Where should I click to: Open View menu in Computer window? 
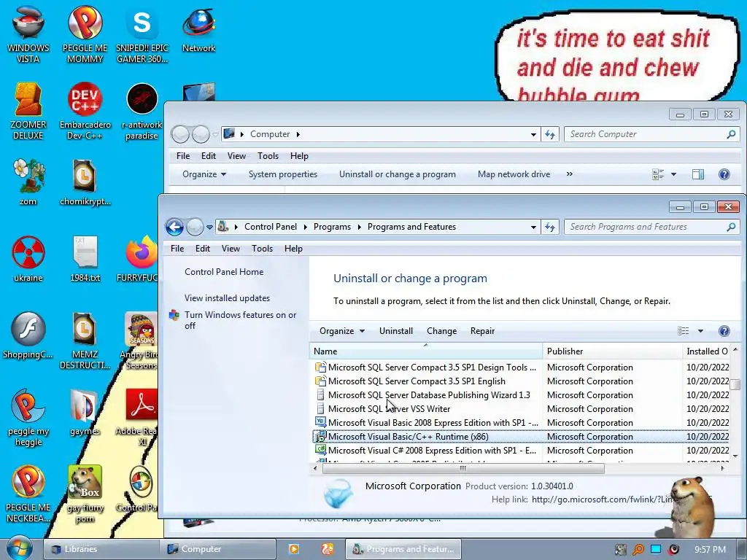click(x=236, y=156)
